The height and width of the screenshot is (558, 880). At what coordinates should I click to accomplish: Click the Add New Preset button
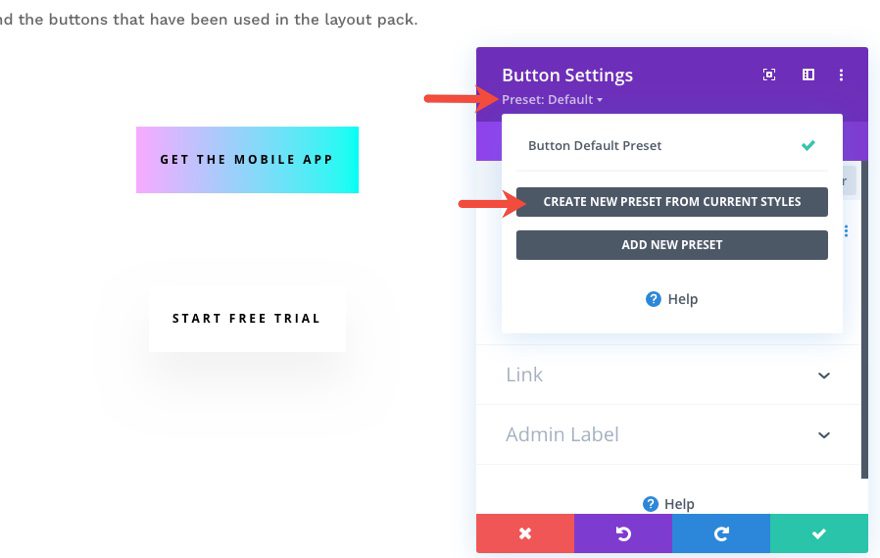pos(672,245)
